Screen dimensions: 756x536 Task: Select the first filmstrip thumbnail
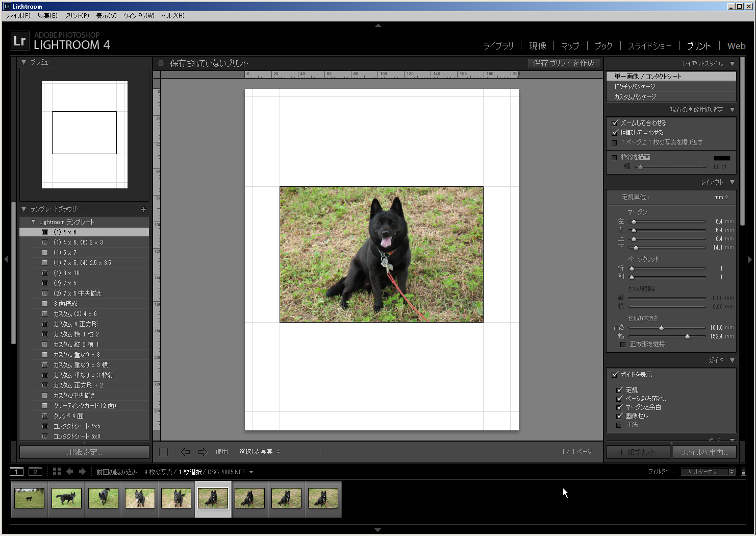[29, 498]
